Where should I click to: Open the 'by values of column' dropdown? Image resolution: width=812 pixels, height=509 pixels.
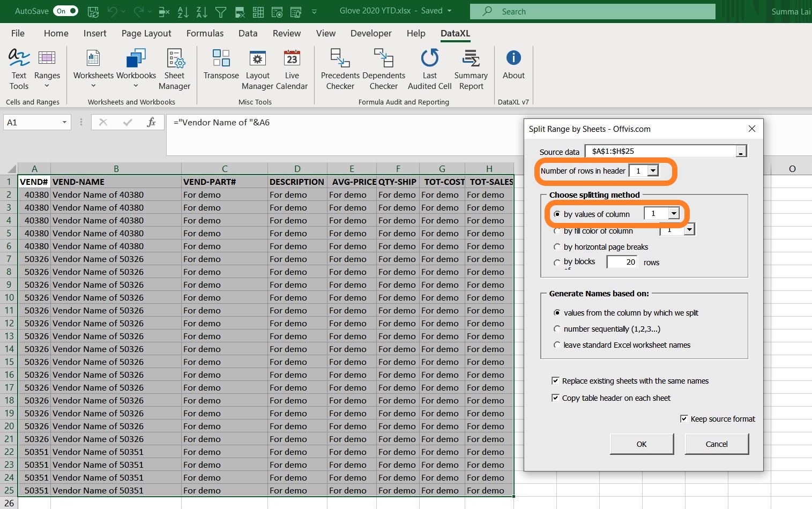pyautogui.click(x=674, y=214)
